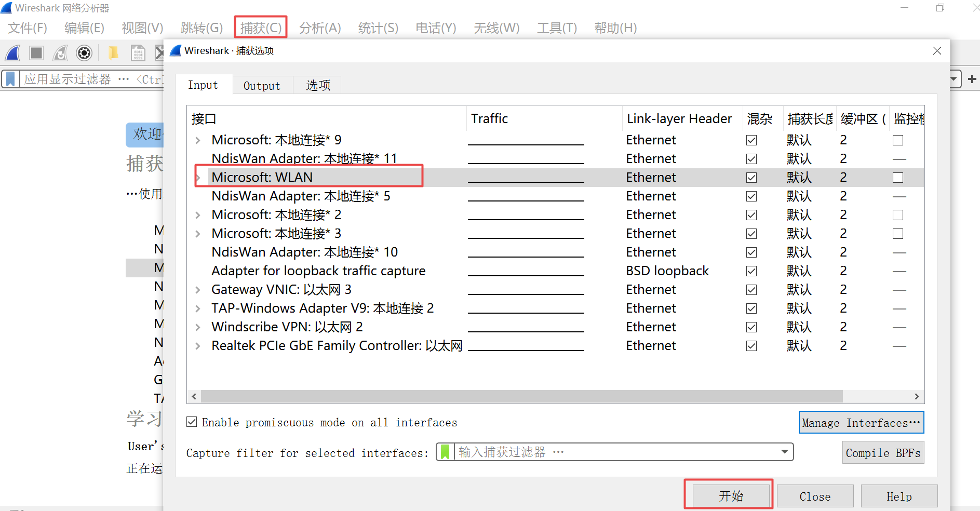Focus the 应用显示过滤器 display filter field

pyautogui.click(x=93, y=79)
